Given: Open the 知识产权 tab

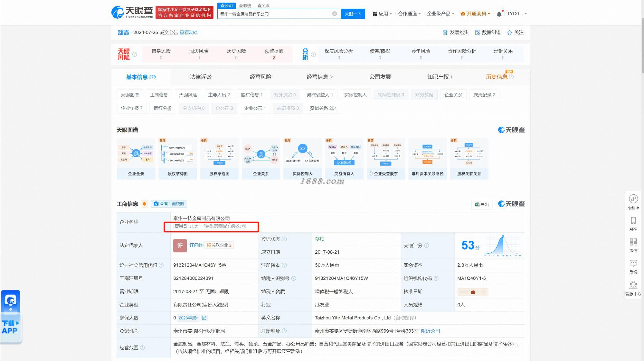Looking at the screenshot, I should [x=440, y=77].
